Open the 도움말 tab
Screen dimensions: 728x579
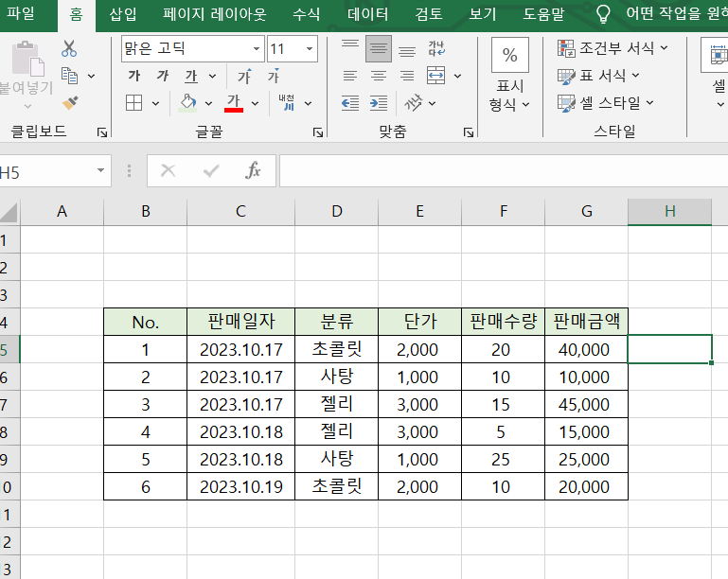pos(543,14)
